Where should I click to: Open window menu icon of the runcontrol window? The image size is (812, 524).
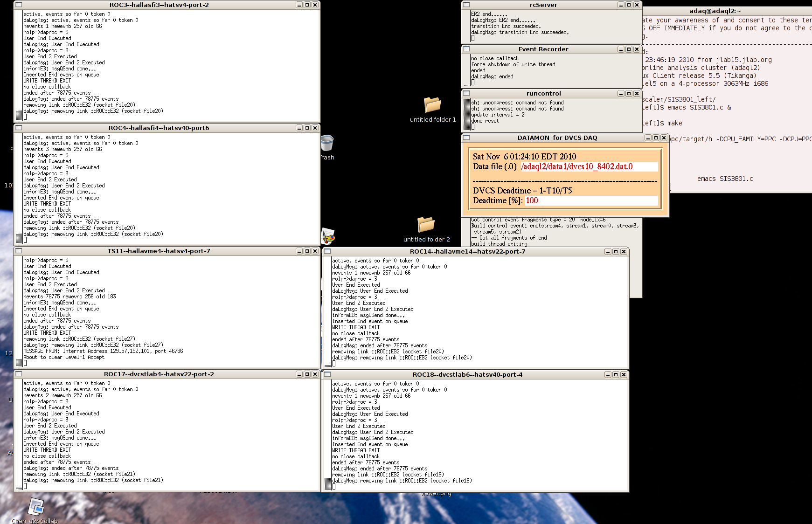[466, 93]
